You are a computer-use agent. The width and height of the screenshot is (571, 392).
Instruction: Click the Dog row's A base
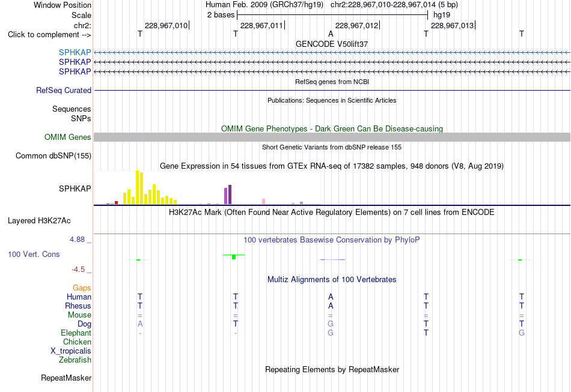[x=140, y=324]
